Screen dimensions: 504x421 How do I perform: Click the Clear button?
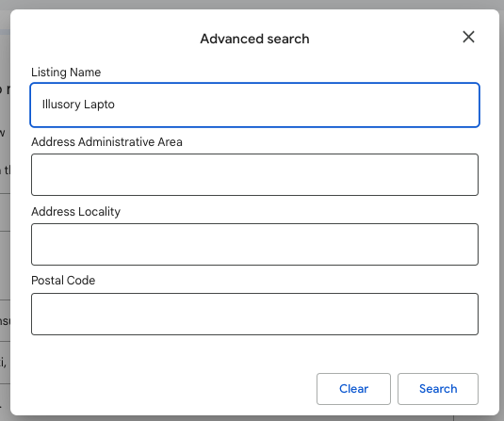tap(353, 389)
